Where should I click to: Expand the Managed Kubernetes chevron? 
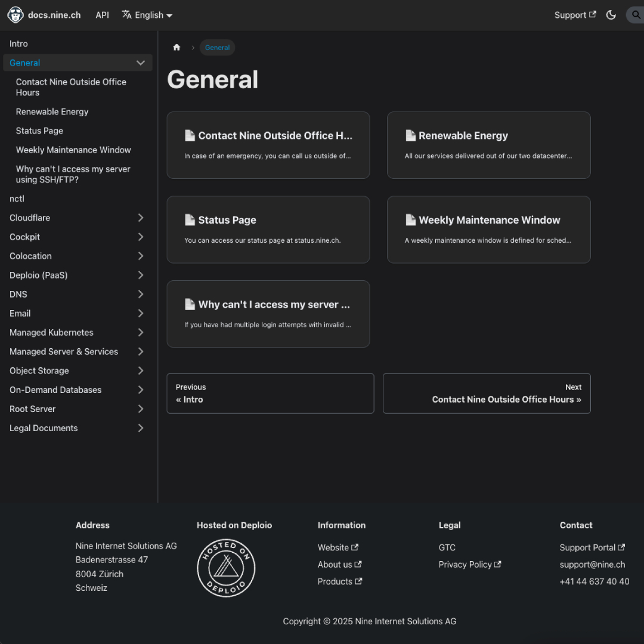(x=141, y=332)
